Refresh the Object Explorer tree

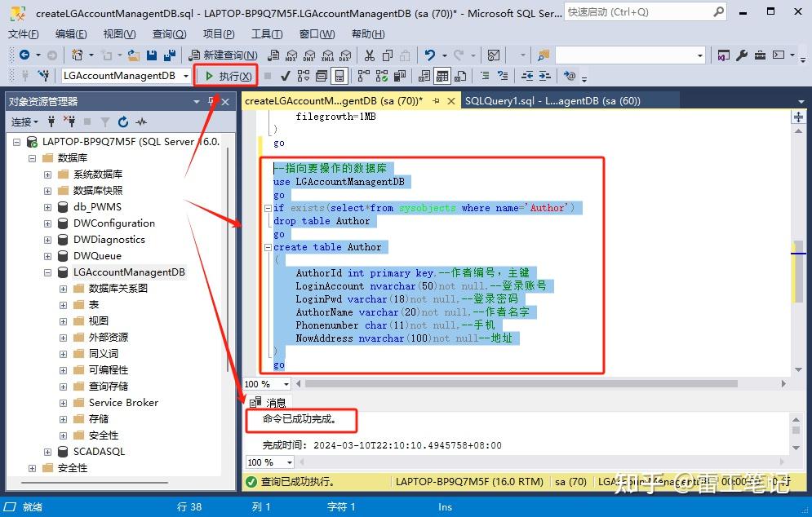122,122
